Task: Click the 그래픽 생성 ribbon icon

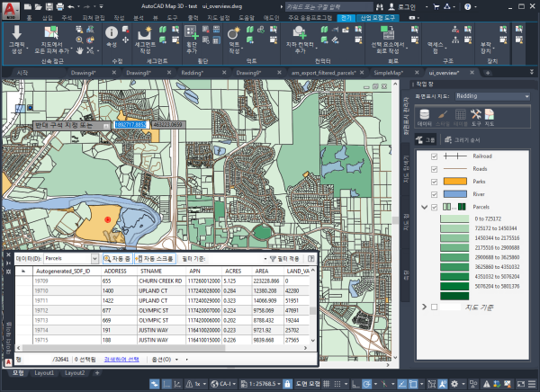Action: [x=15, y=38]
